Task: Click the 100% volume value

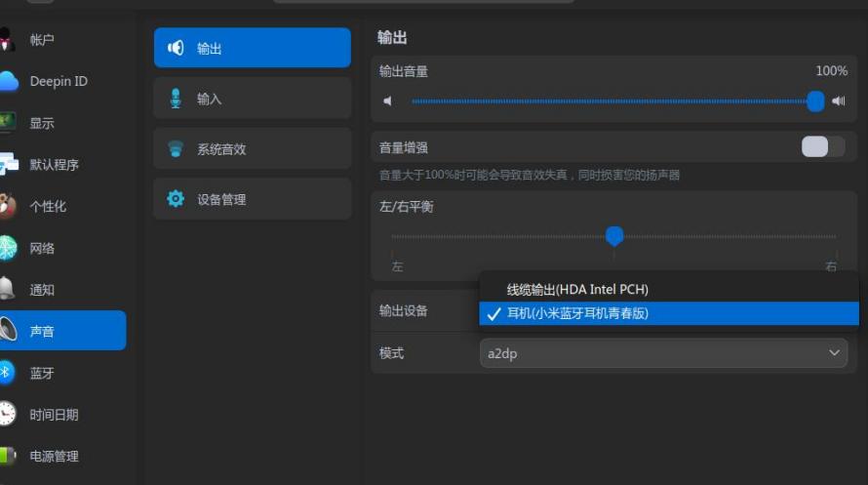Action: (x=832, y=71)
